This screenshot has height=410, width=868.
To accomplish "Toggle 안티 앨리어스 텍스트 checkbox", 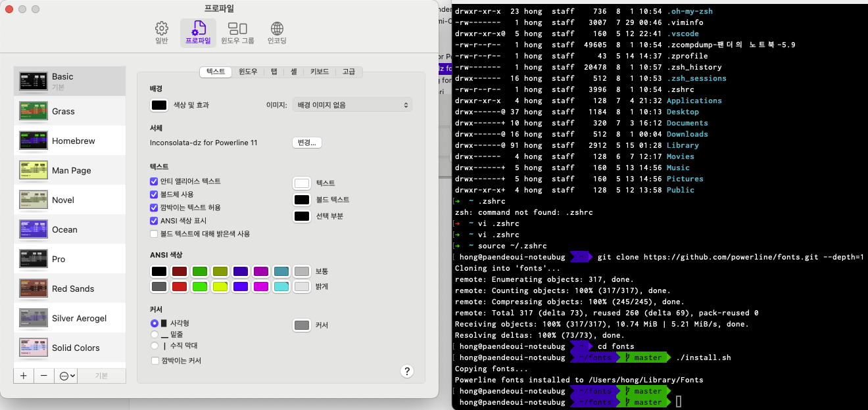I will pos(155,181).
